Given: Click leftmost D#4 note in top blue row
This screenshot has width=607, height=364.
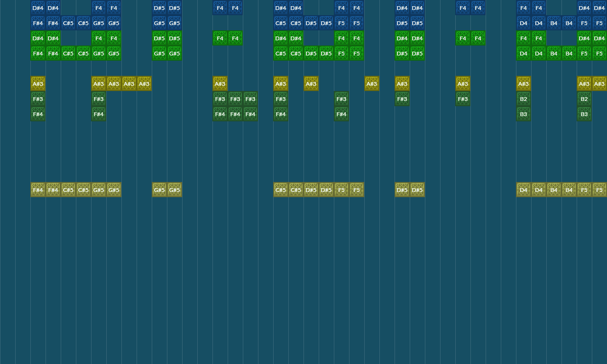Looking at the screenshot, I should [x=38, y=8].
